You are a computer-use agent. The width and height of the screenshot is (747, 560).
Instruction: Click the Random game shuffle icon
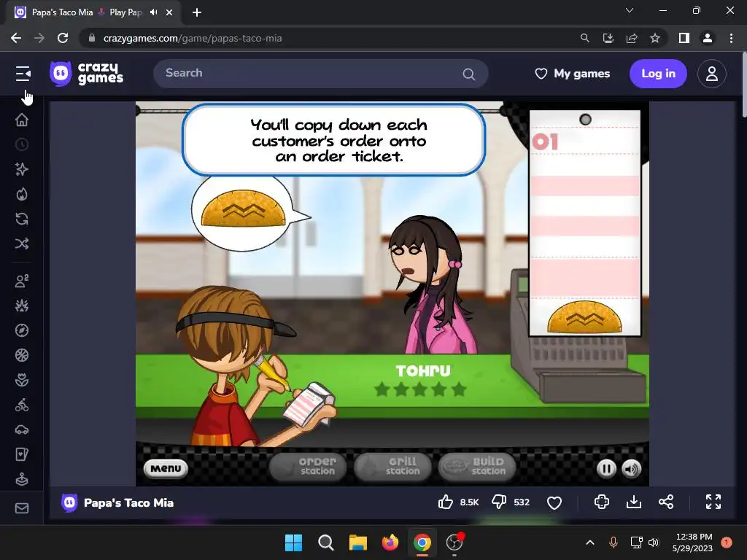pos(22,244)
